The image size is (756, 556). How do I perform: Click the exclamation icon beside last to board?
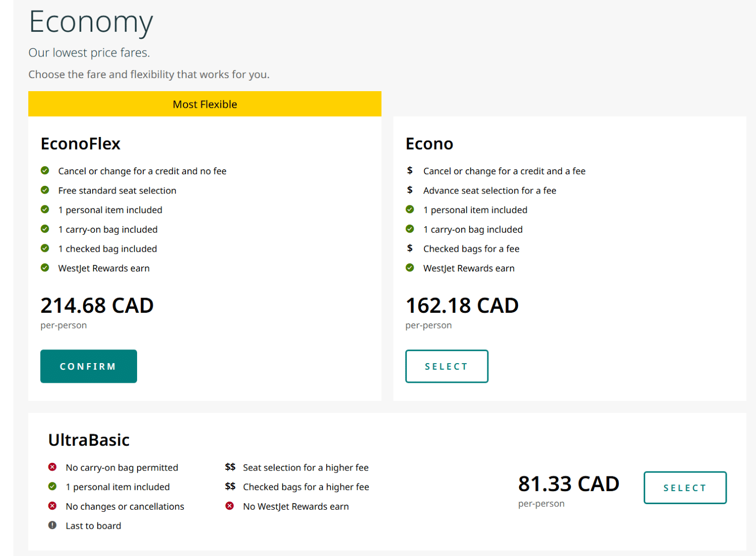coord(52,525)
